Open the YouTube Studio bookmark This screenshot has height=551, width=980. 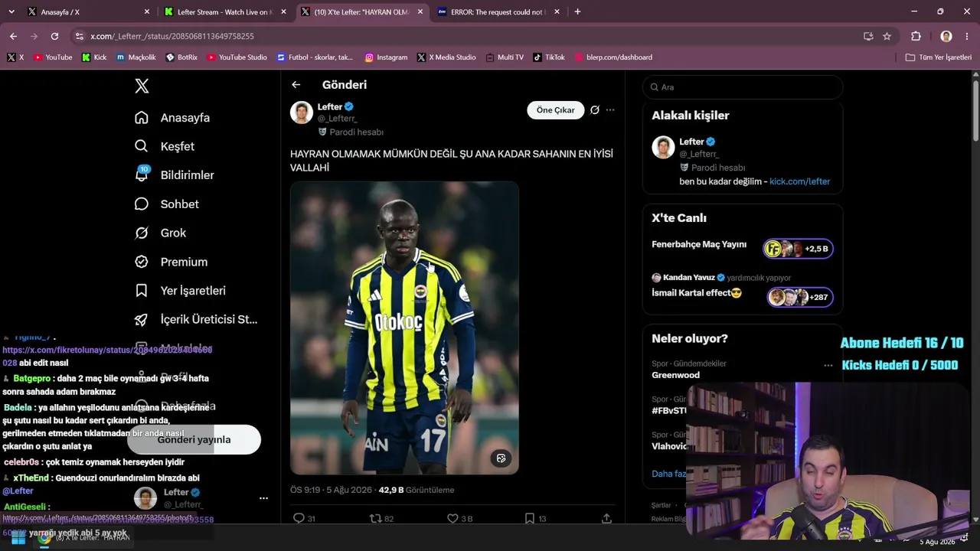(x=237, y=57)
